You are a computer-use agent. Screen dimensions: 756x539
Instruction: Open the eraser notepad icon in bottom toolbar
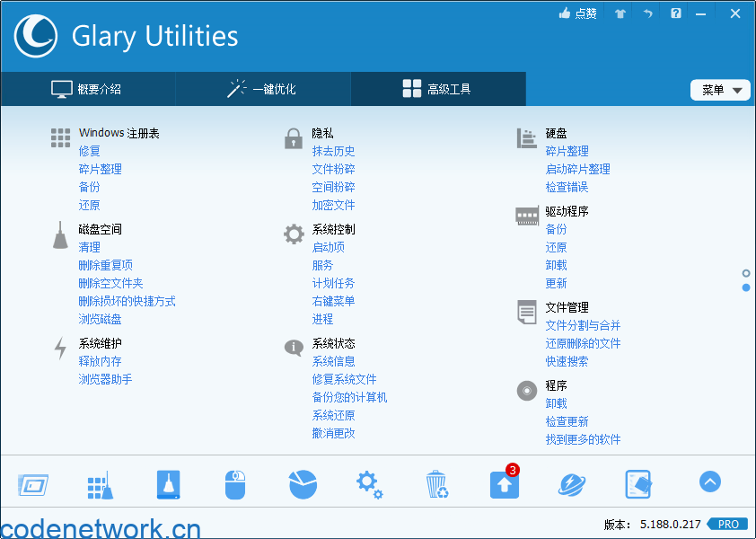click(638, 484)
